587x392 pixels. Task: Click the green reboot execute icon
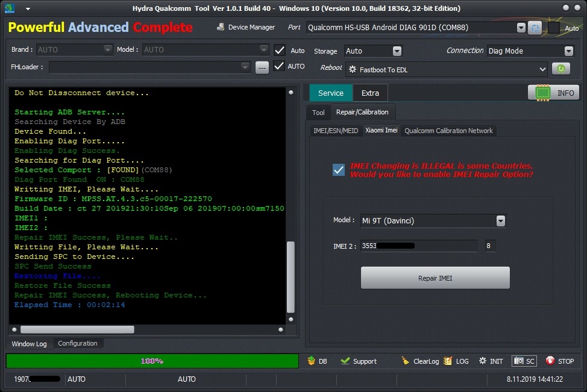pos(560,69)
